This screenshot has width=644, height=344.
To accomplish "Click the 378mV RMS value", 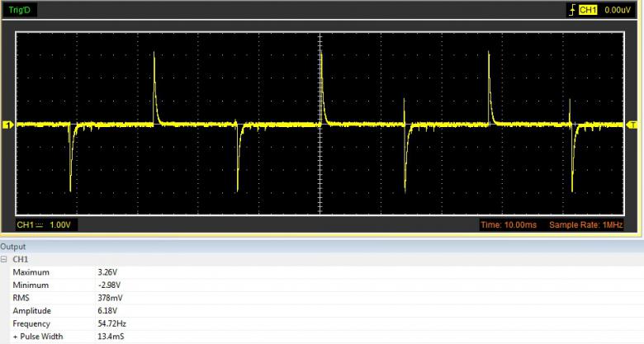I will click(110, 298).
